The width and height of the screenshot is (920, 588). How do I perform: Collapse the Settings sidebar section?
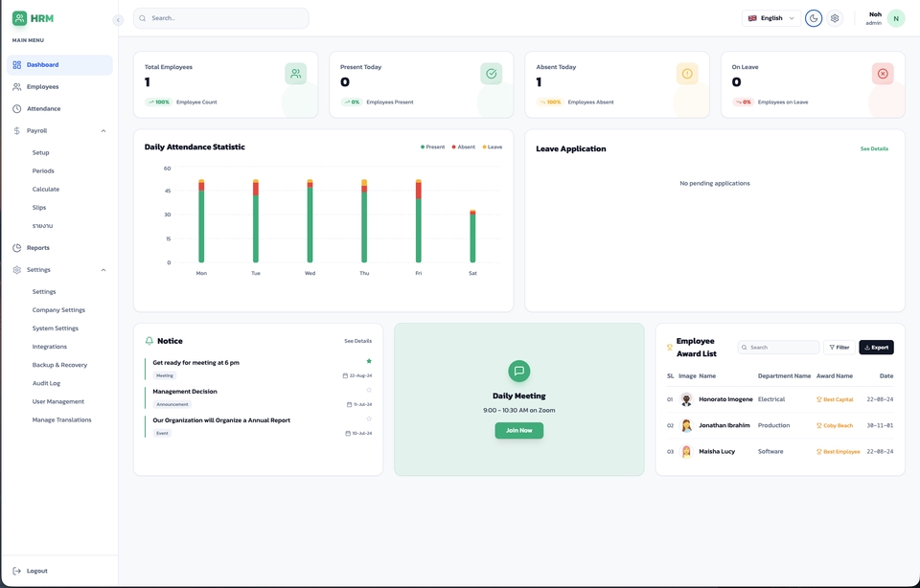[103, 270]
